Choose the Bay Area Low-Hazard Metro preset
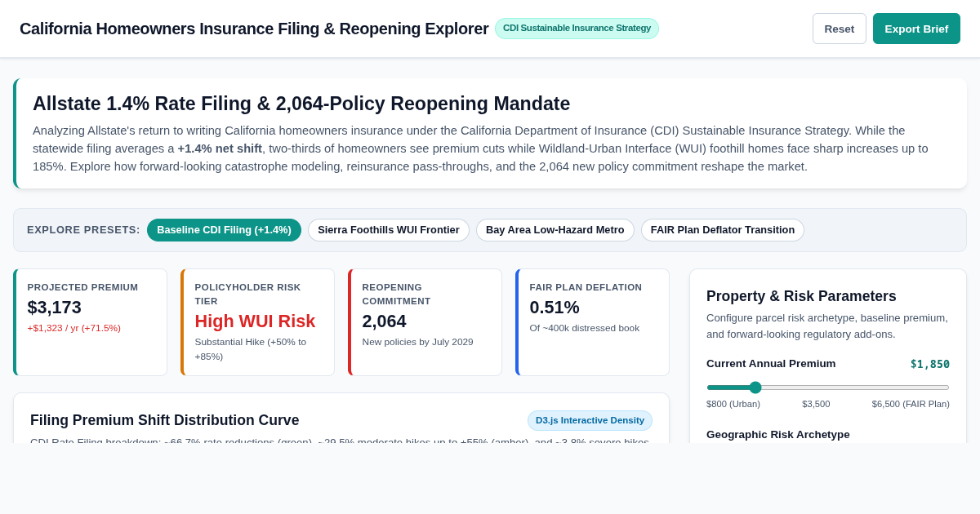980x514 pixels. 555,230
